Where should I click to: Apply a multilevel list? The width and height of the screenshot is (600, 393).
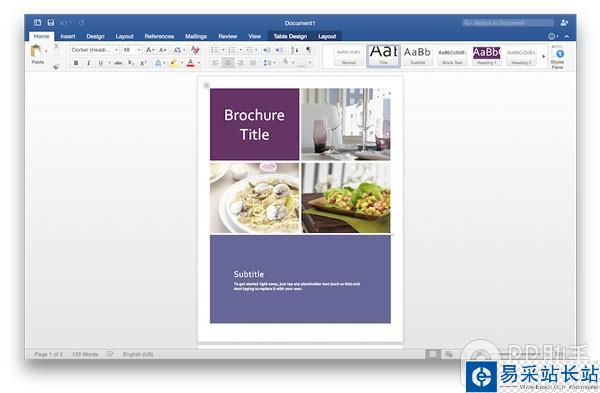point(249,50)
